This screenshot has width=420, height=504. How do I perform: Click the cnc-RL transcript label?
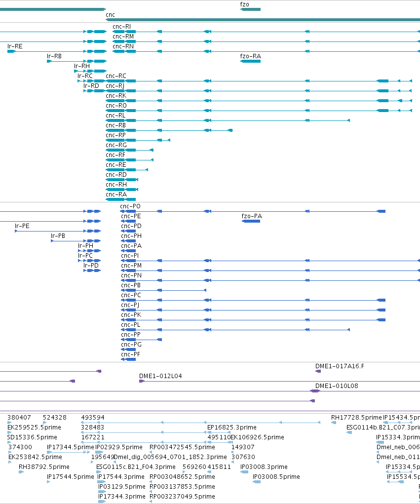(115, 116)
